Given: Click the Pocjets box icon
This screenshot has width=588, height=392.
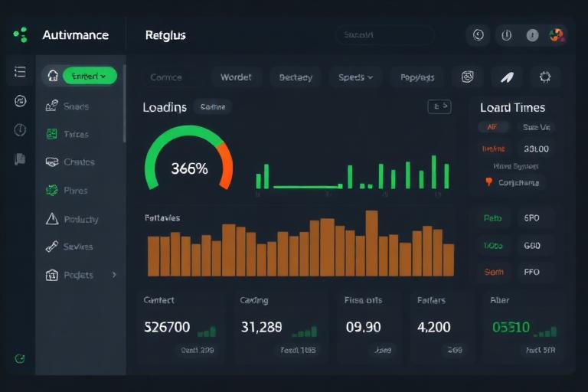Looking at the screenshot, I should 52,275.
